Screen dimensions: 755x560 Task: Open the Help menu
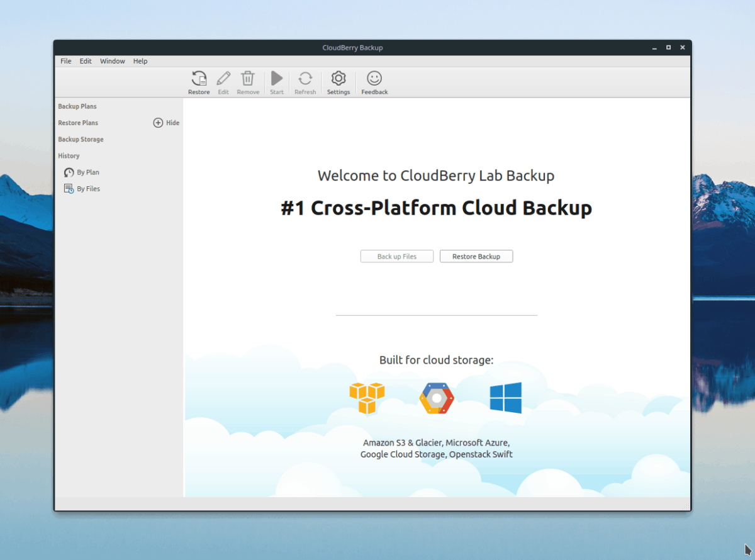coord(140,61)
